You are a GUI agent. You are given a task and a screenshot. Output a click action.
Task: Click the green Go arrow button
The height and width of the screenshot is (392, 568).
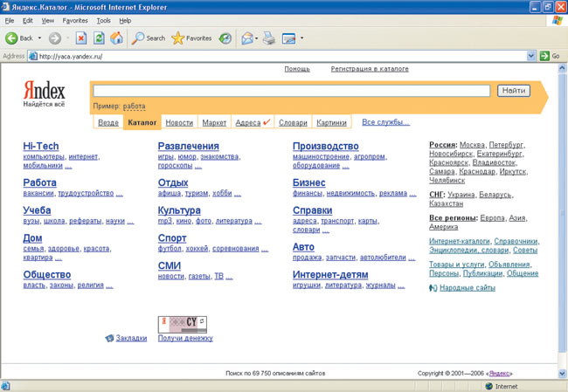click(544, 56)
